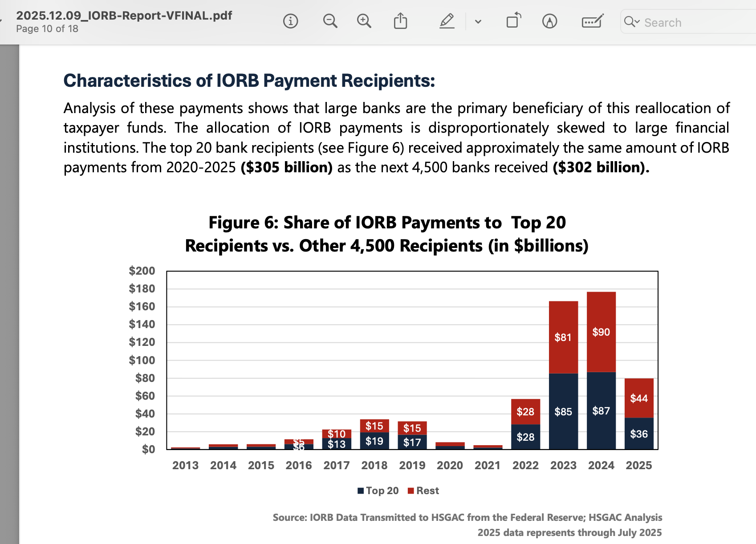756x544 pixels.
Task: Click the '$140' y-axis label
Action: tap(142, 324)
